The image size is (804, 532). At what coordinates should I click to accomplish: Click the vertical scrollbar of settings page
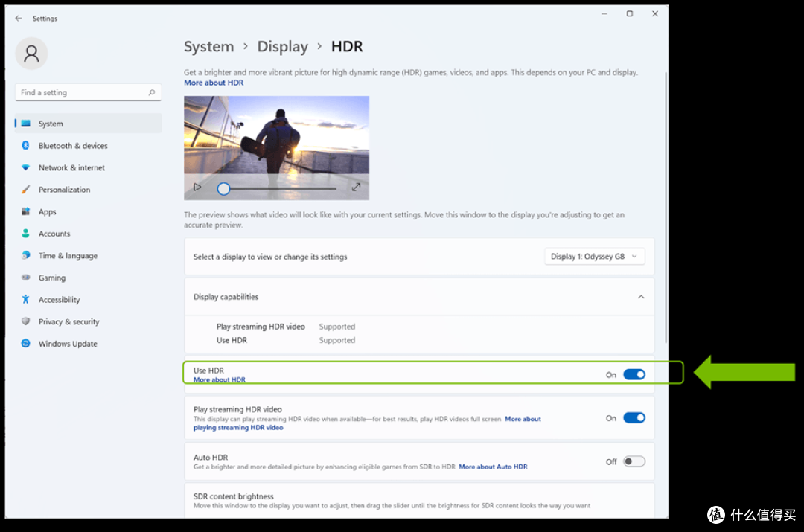[x=666, y=208]
